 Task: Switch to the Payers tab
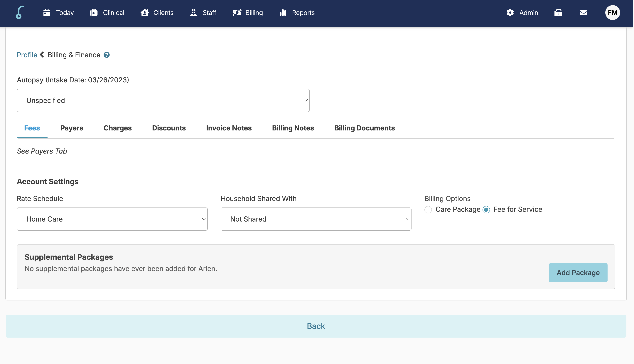point(72,128)
